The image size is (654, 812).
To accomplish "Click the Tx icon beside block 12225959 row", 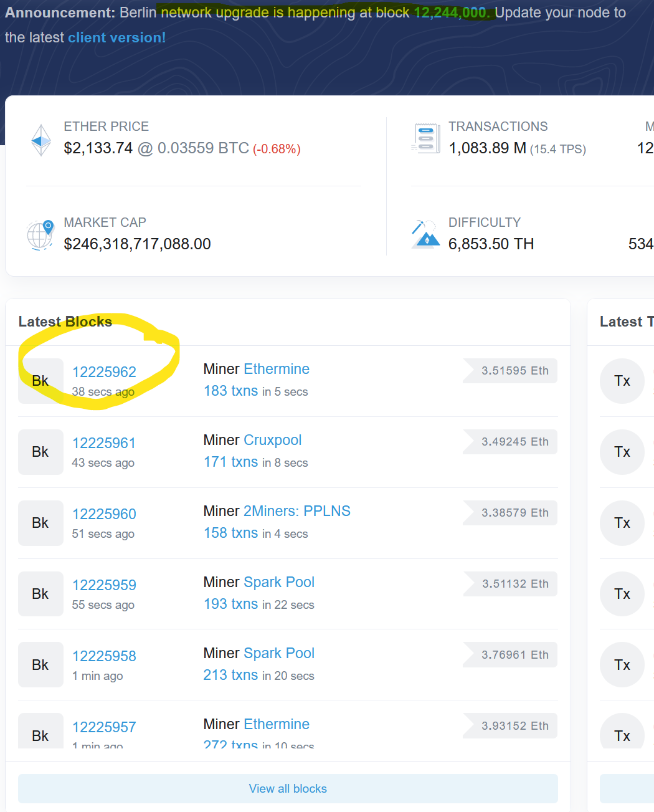I will pyautogui.click(x=622, y=594).
